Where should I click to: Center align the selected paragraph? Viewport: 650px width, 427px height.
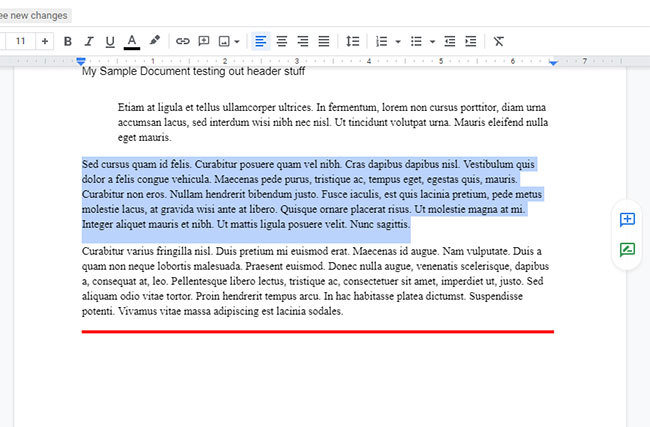(x=281, y=41)
